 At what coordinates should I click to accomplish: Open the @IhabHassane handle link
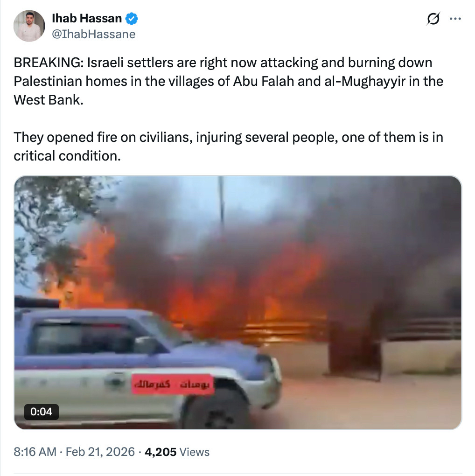click(93, 35)
